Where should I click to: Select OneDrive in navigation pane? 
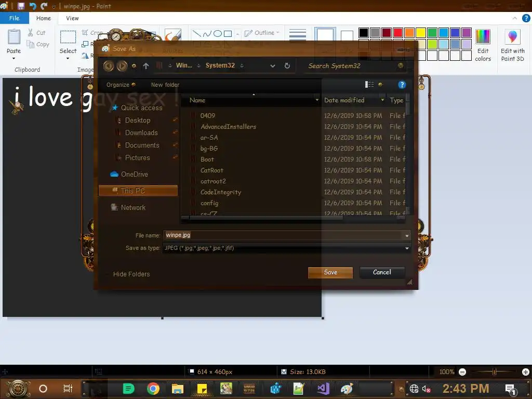129,175
